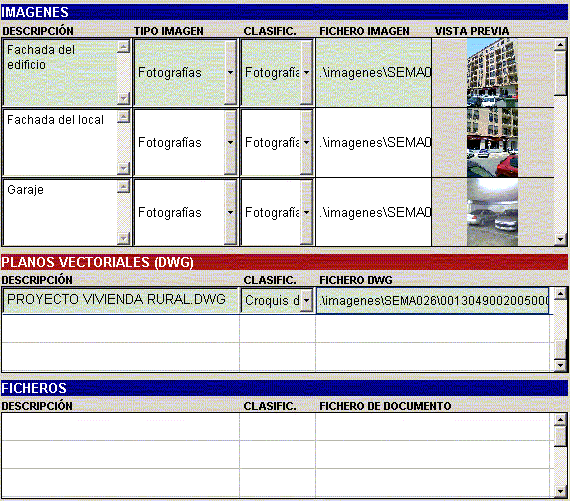
Task: Click down arrow in Garaje description box
Action: click(x=124, y=238)
